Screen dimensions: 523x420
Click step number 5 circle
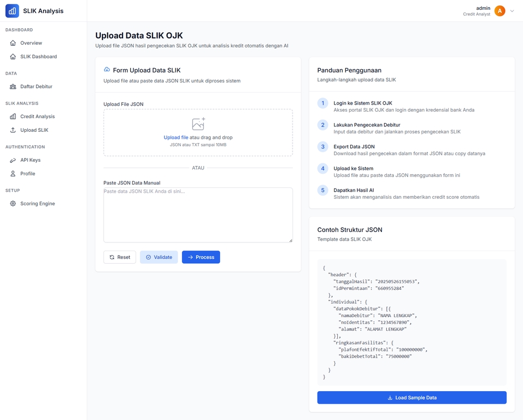[323, 191]
